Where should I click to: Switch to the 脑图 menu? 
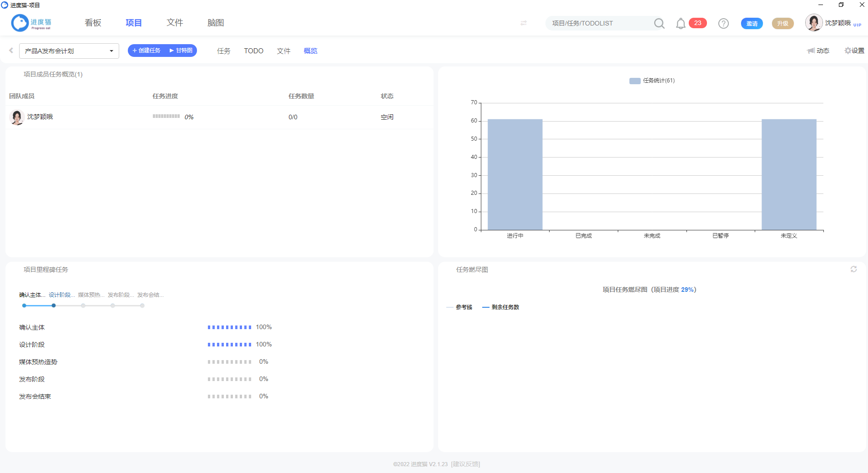[216, 23]
